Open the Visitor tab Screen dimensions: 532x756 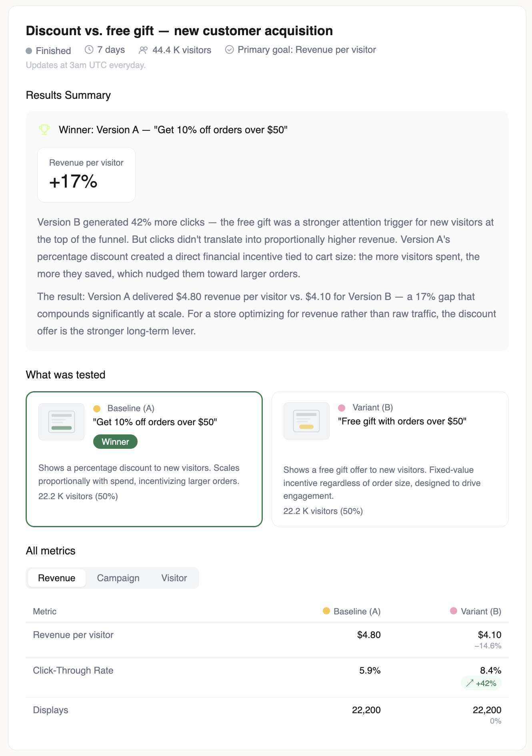[x=174, y=578]
